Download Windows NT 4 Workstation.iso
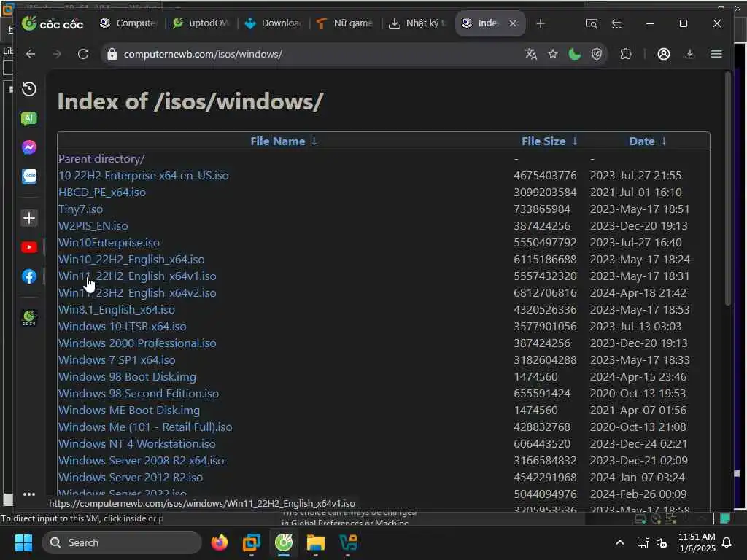The image size is (747, 560). coord(136,444)
